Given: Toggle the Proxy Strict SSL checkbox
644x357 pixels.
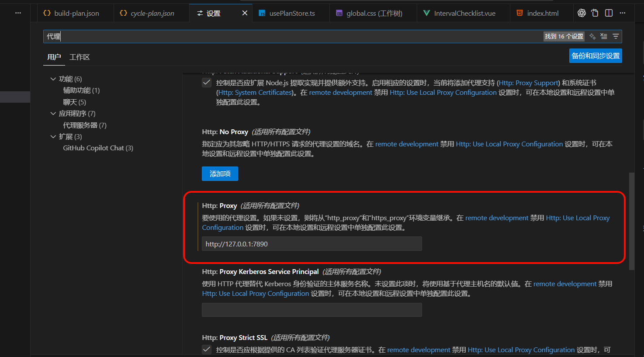Looking at the screenshot, I should (207, 350).
